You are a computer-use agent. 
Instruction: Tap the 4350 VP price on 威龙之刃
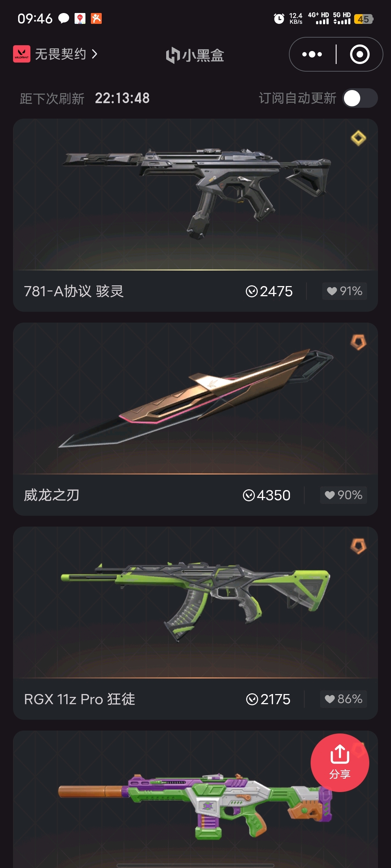pos(266,495)
